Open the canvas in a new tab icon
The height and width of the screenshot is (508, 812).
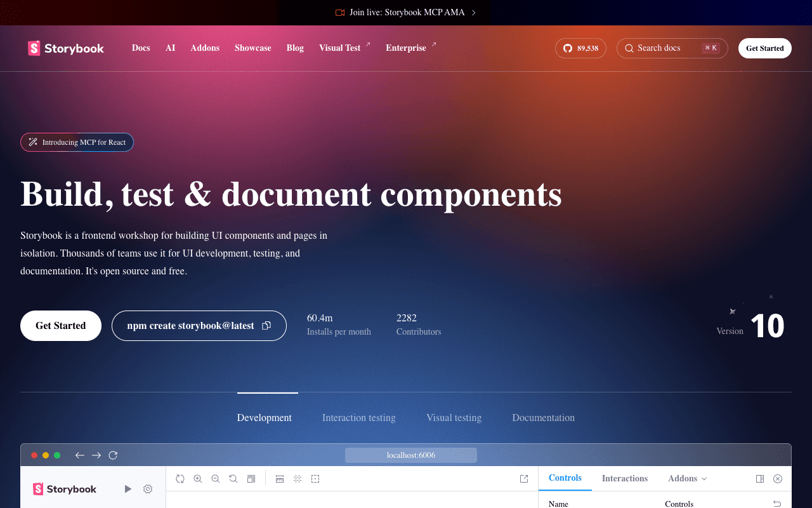(524, 479)
